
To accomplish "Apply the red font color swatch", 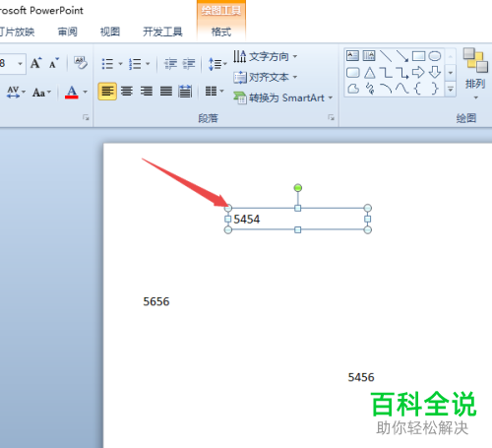I will [x=72, y=92].
